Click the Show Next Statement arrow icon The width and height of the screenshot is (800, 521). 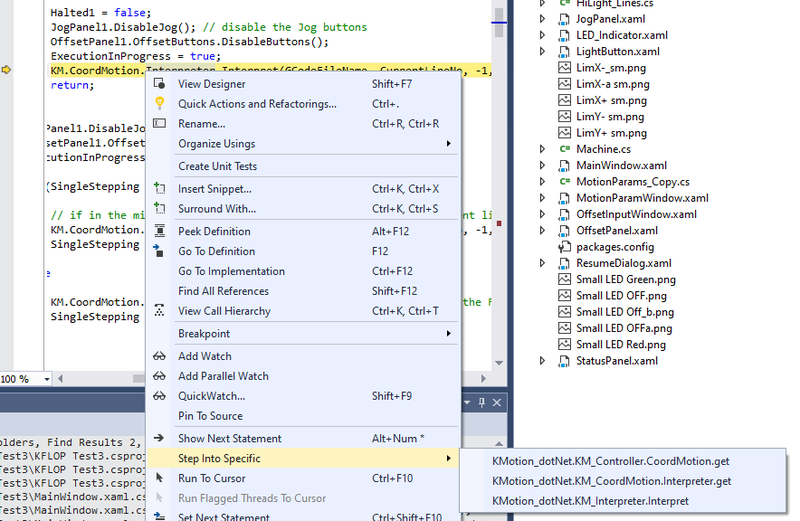coord(159,438)
